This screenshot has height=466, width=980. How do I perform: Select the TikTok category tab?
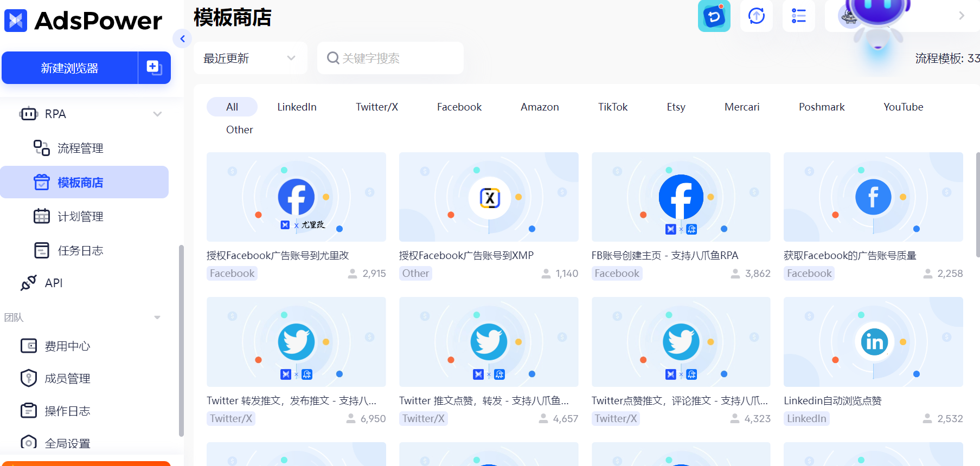(613, 107)
